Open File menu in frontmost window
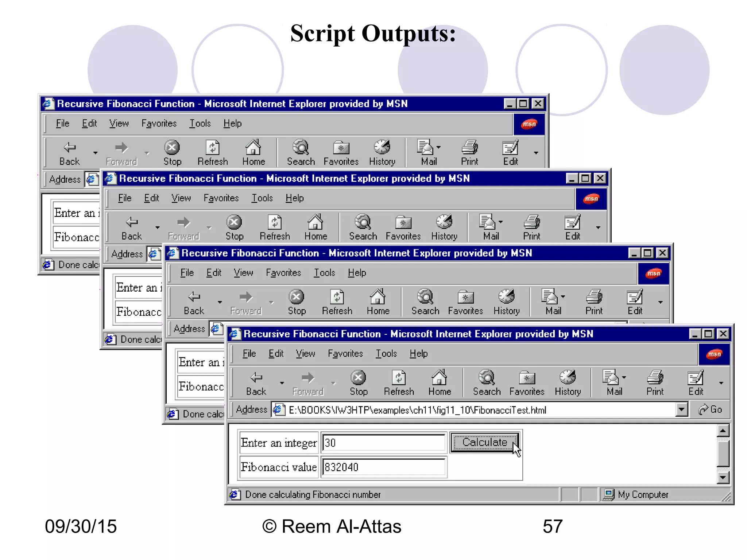Image resolution: width=747 pixels, height=560 pixels. tap(249, 354)
